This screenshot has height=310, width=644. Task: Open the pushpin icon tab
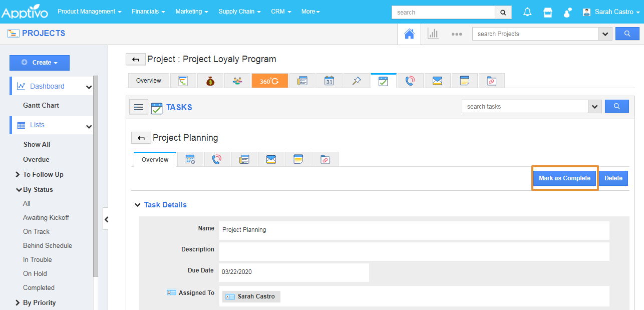pyautogui.click(x=357, y=81)
